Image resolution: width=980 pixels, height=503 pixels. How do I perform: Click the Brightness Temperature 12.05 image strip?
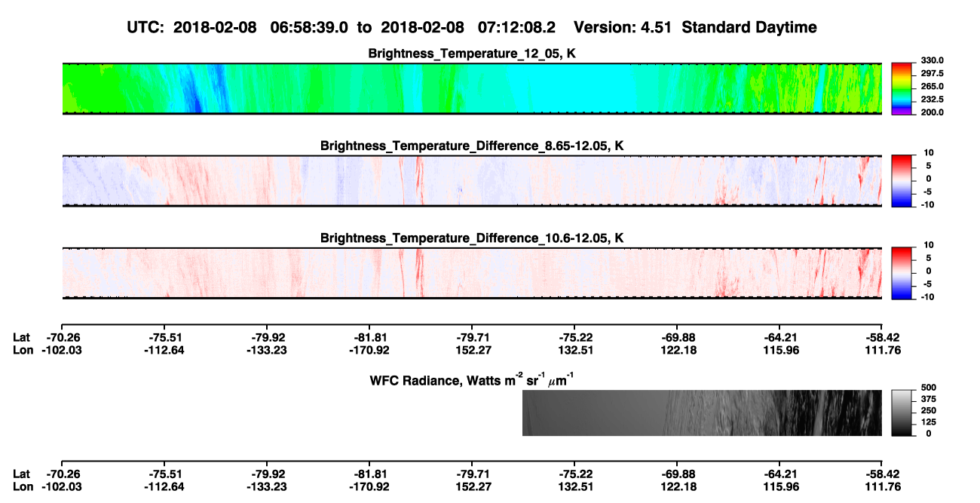tap(472, 88)
